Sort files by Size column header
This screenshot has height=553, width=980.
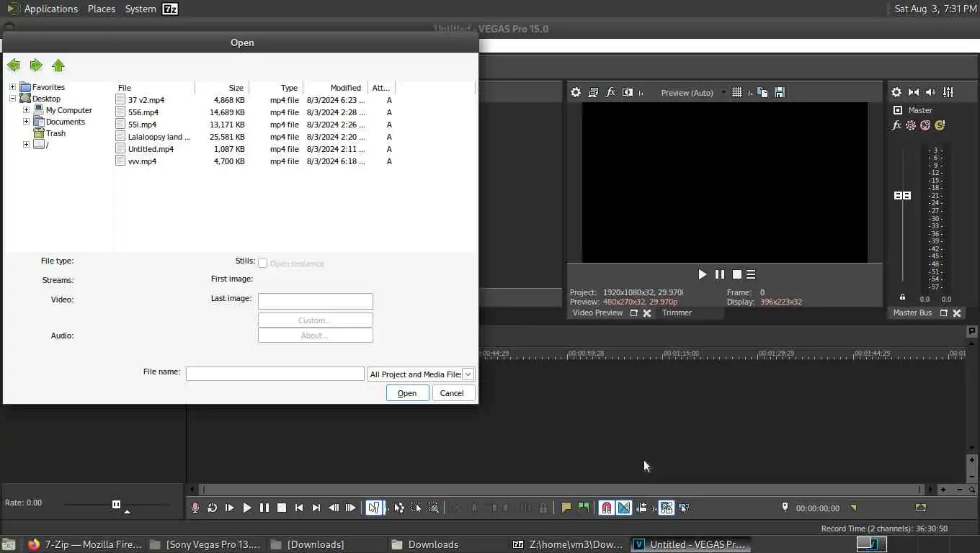222,88
